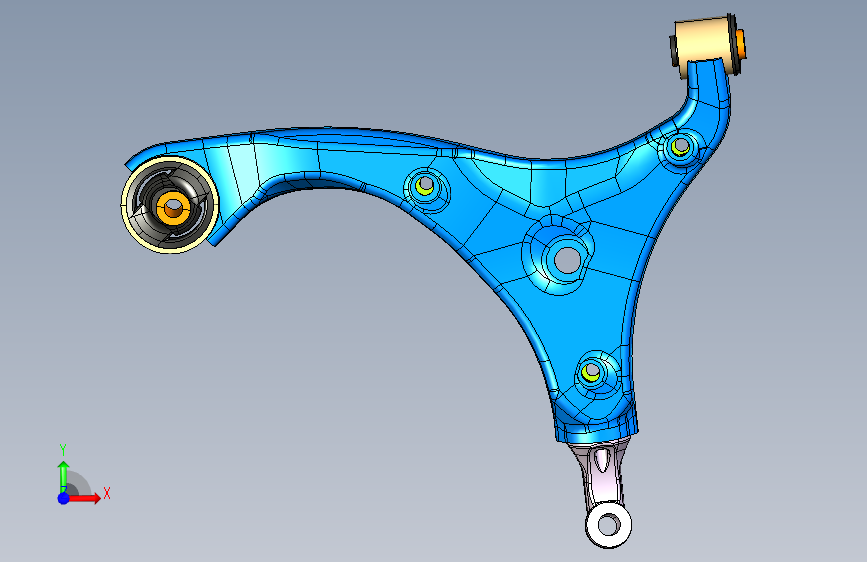
Task: Click the green "Y" label above the triad
Action: pos(63,450)
